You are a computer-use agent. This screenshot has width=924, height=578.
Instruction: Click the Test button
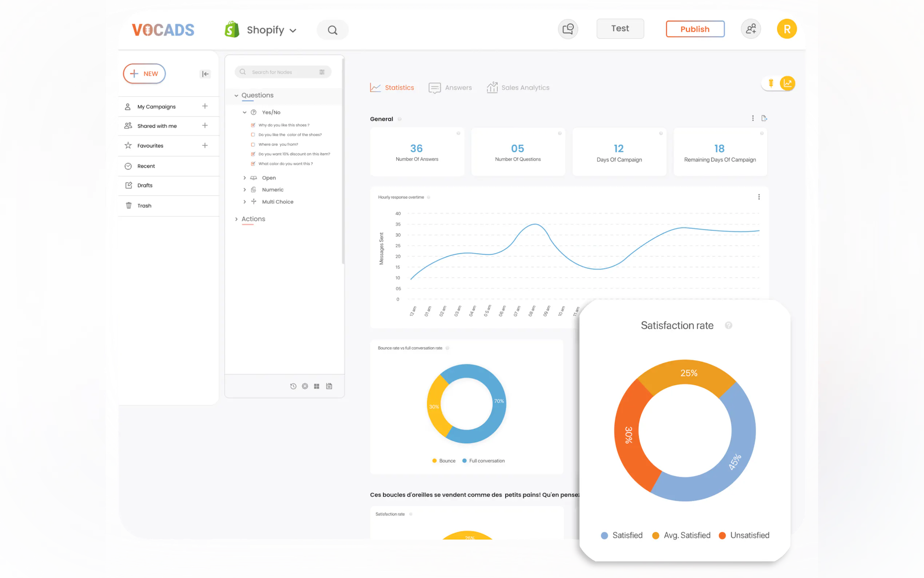pyautogui.click(x=620, y=29)
